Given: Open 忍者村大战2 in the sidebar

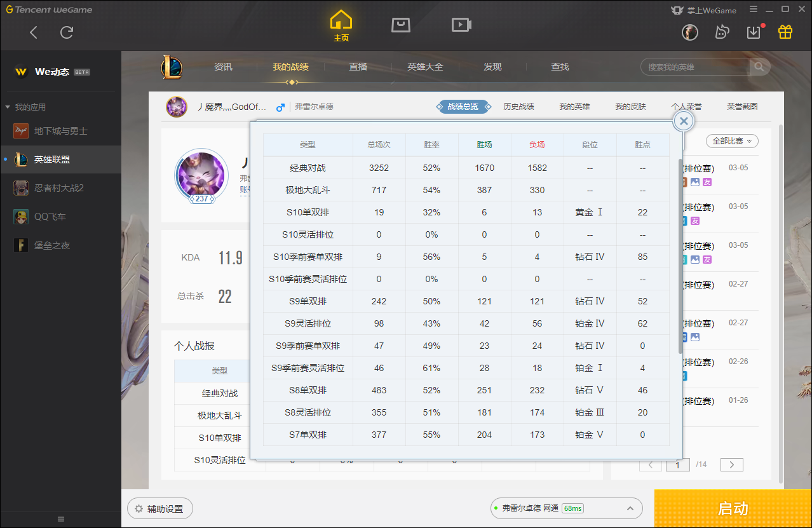Looking at the screenshot, I should point(60,188).
